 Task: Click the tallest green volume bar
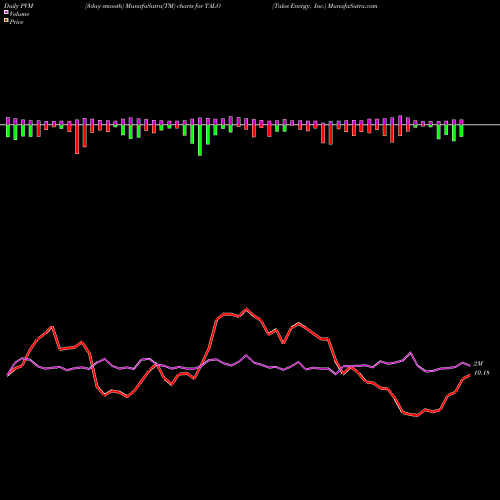(x=200, y=140)
